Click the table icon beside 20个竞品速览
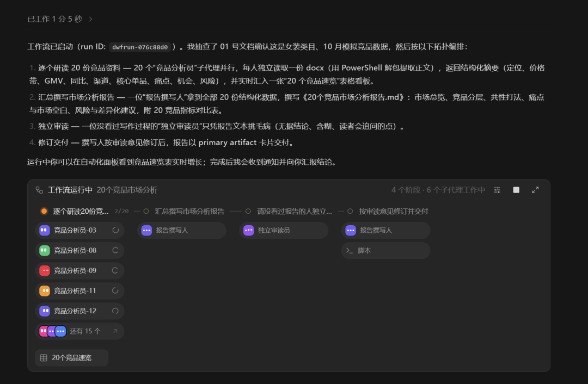 44,358
